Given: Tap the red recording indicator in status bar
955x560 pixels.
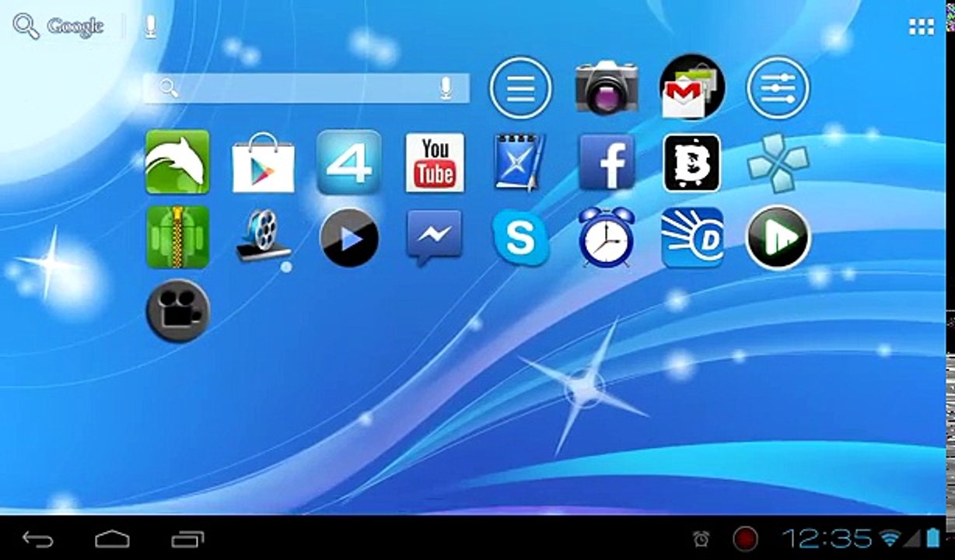Looking at the screenshot, I should 745,538.
